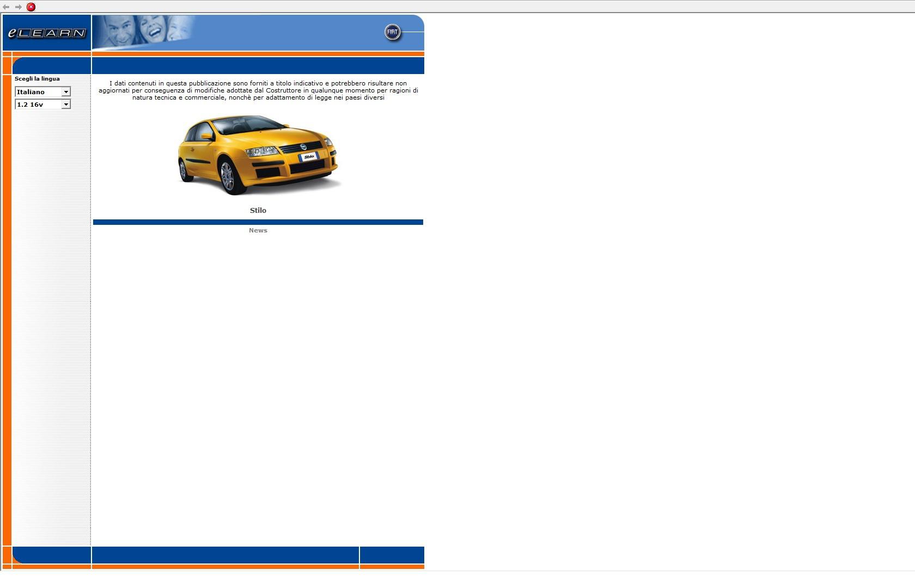Click the back navigation arrow
The height and width of the screenshot is (588, 915).
pyautogui.click(x=6, y=7)
